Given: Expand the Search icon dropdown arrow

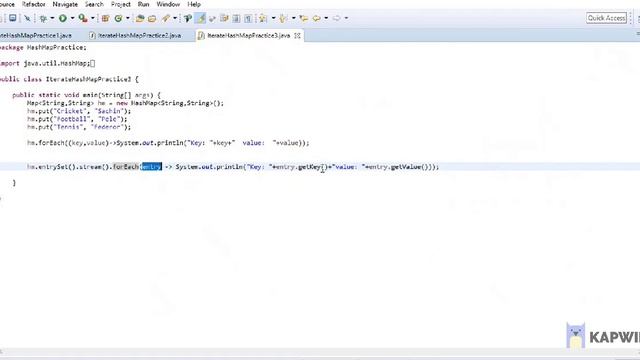Looking at the screenshot, I should coord(175,18).
